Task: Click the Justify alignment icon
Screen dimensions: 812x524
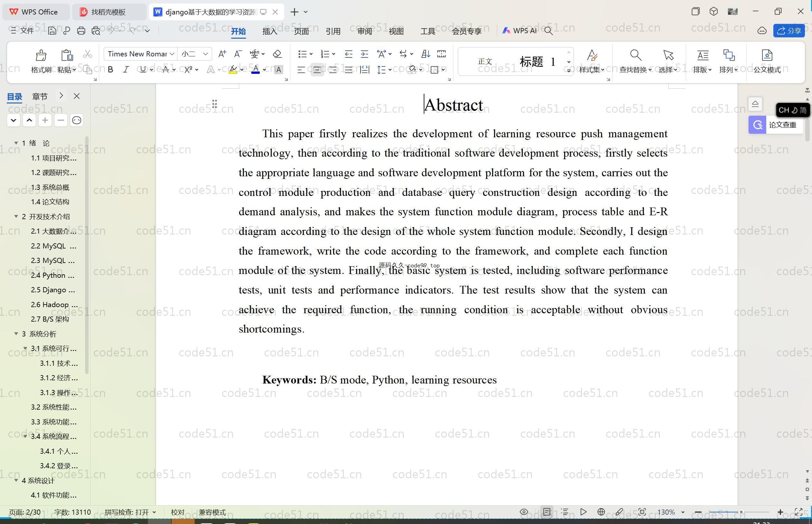Action: (349, 70)
